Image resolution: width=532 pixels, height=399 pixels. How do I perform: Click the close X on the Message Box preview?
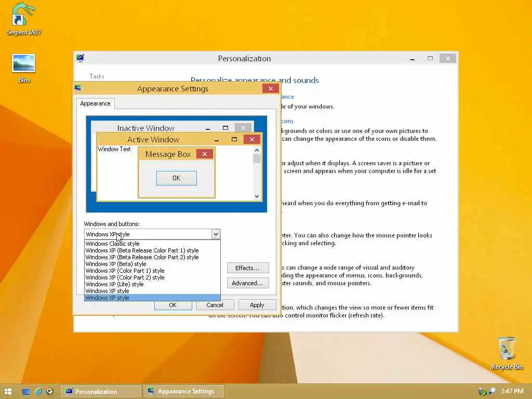point(205,154)
